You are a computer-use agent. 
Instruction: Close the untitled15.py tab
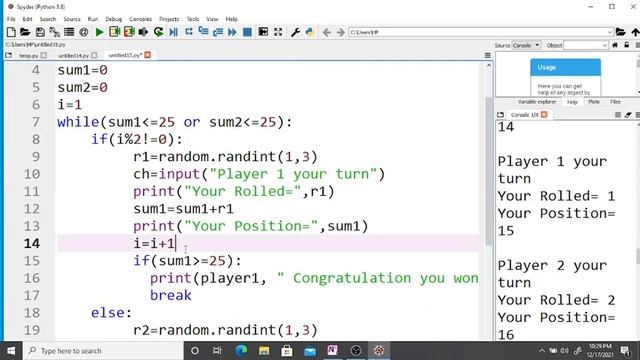(x=148, y=55)
